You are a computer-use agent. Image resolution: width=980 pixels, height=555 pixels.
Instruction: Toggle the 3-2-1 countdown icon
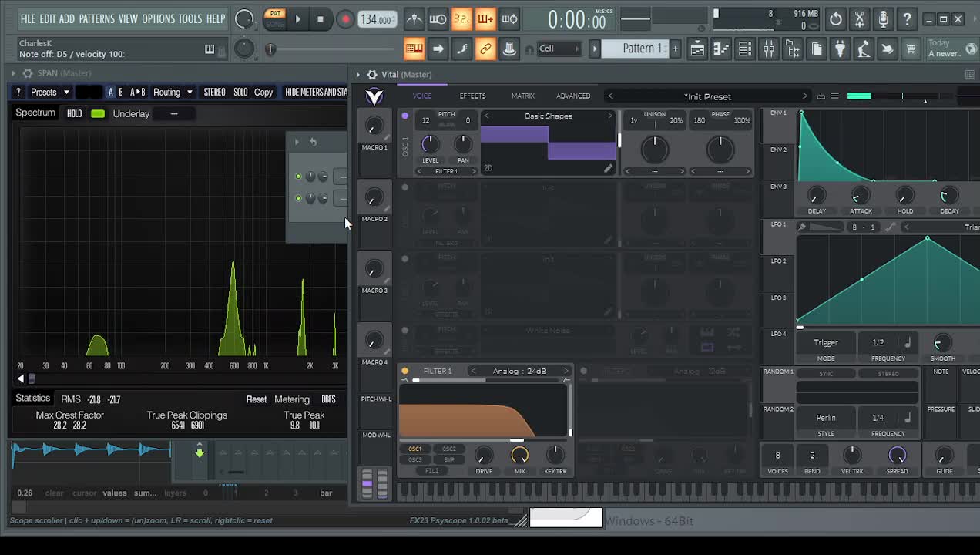coord(461,18)
